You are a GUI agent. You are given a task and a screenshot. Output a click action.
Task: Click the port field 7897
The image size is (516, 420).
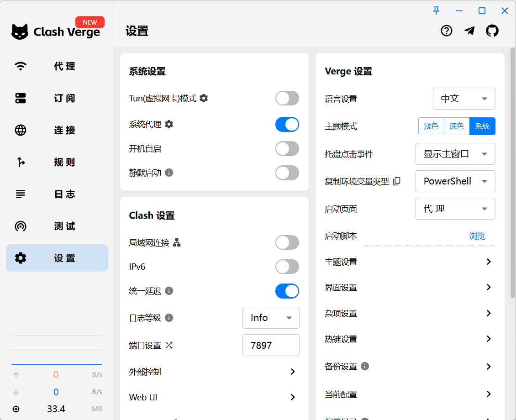(271, 345)
